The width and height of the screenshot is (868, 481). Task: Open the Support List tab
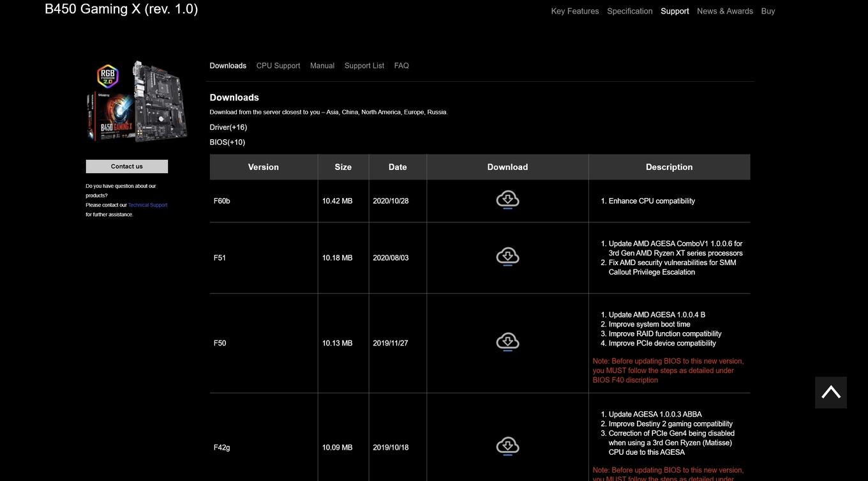tap(364, 66)
